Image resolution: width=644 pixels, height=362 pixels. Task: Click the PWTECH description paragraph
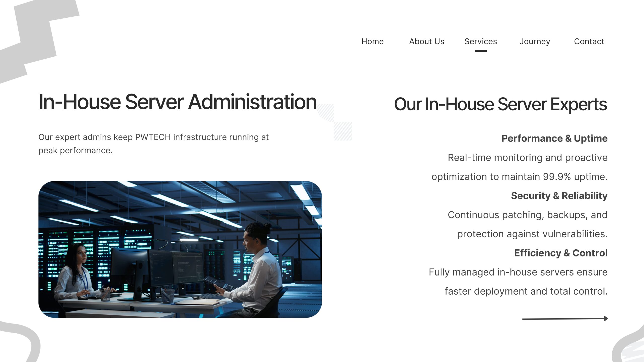coord(153,143)
